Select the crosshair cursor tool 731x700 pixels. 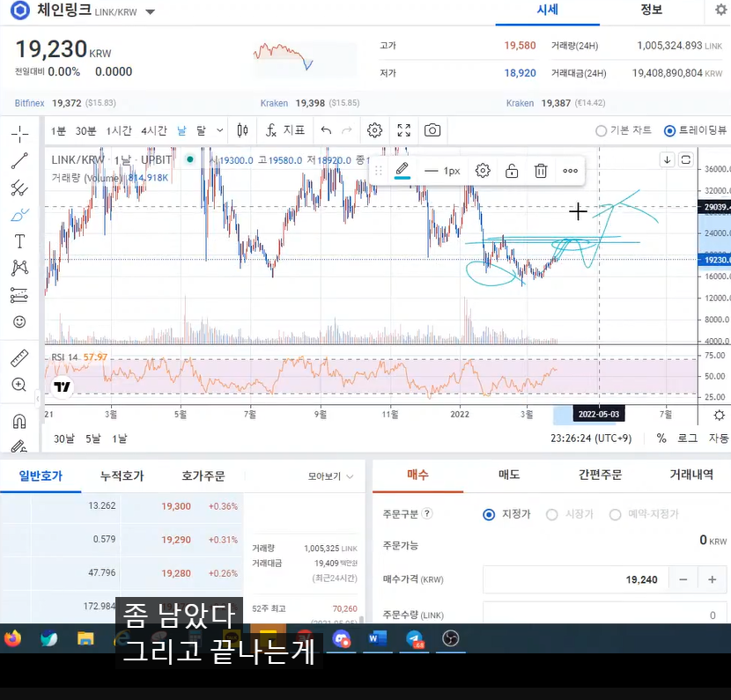19,134
